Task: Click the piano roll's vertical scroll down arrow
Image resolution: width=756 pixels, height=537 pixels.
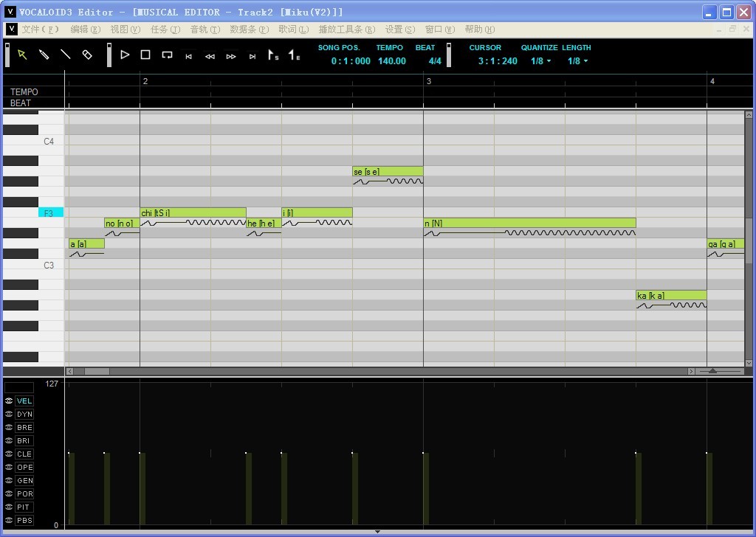Action: 749,363
